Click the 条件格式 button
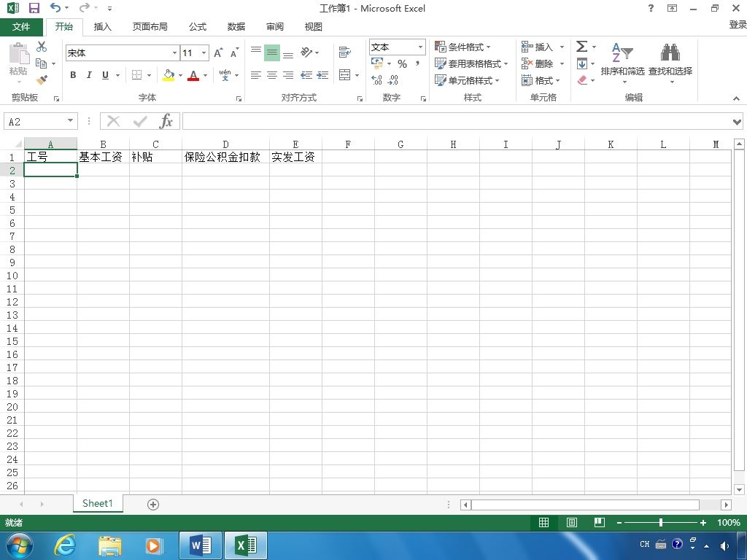Screen dimensions: 747x560 click(x=462, y=47)
